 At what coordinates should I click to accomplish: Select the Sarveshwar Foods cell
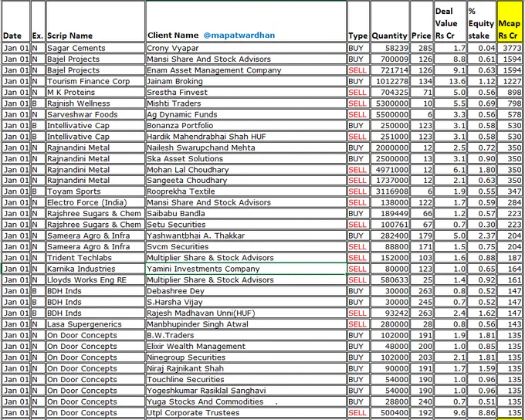(x=96, y=114)
